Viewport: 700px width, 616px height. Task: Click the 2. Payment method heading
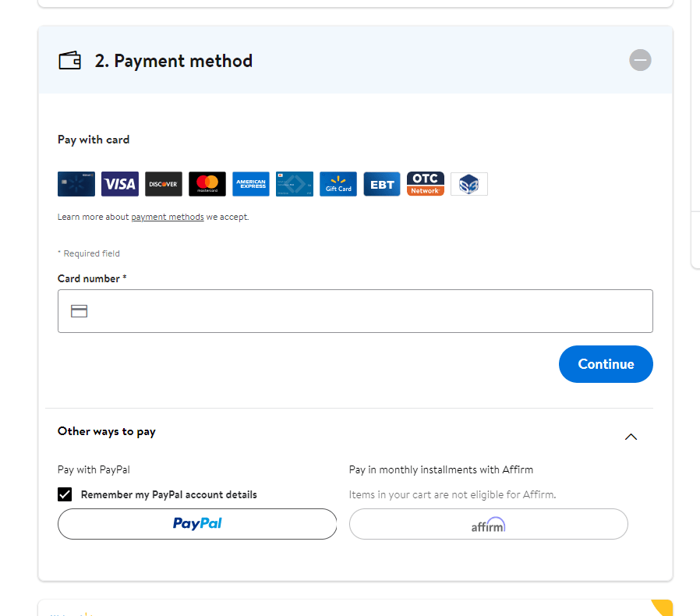(174, 61)
